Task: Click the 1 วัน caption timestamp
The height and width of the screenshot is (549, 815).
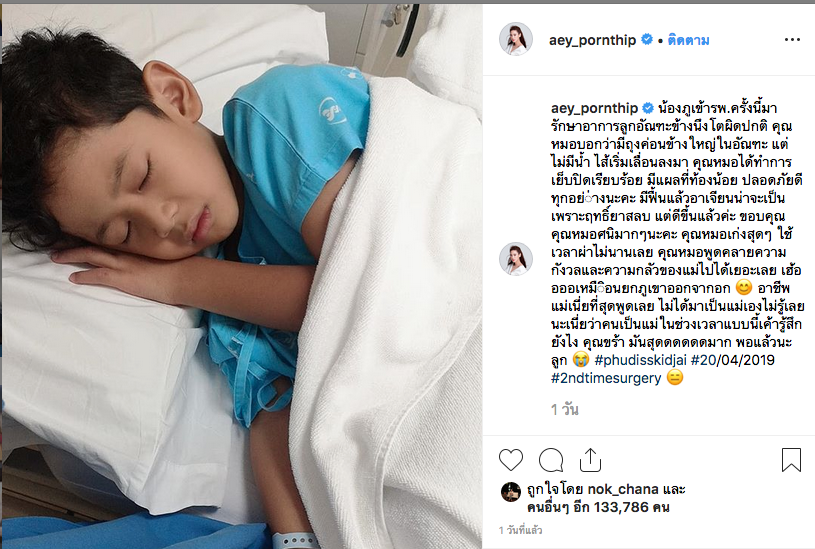Action: click(564, 410)
